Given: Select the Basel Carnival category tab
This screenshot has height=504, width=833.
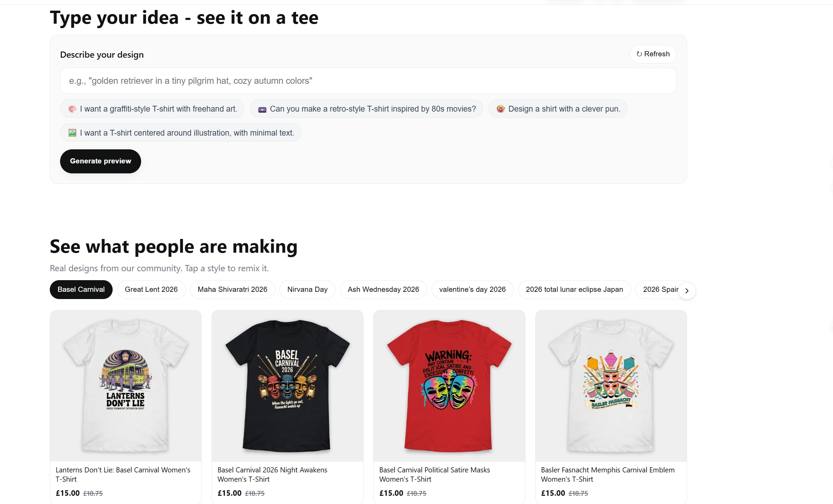Looking at the screenshot, I should 81,289.
